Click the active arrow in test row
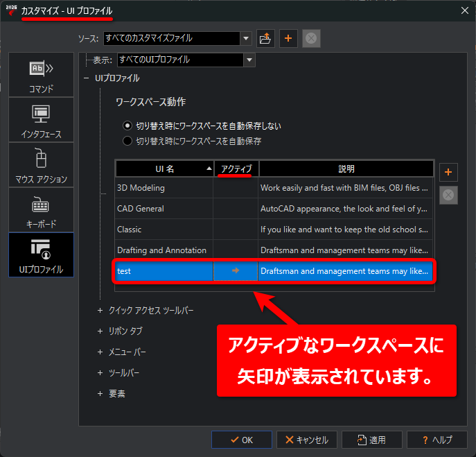The image size is (476, 457). click(236, 270)
